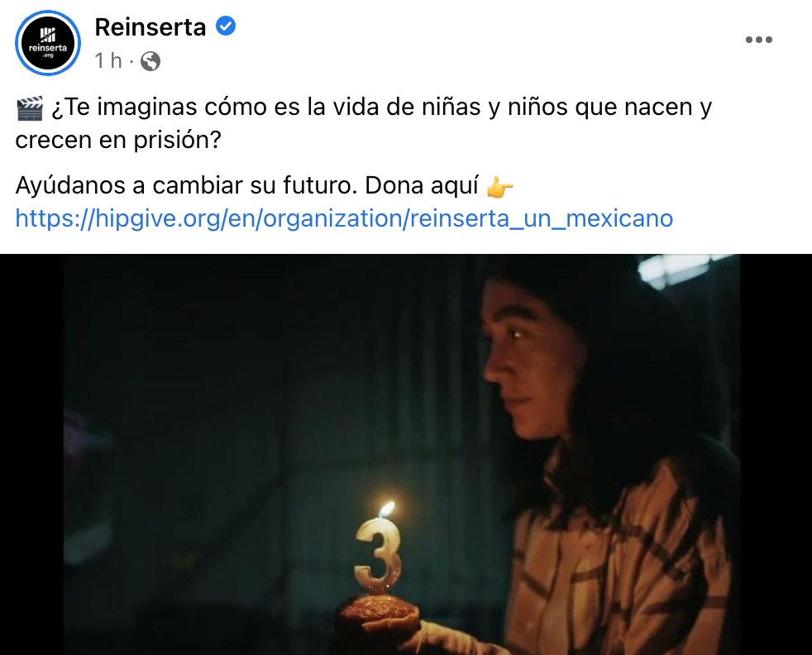Click the woman's face in the video
This screenshot has width=812, height=655.
528,368
